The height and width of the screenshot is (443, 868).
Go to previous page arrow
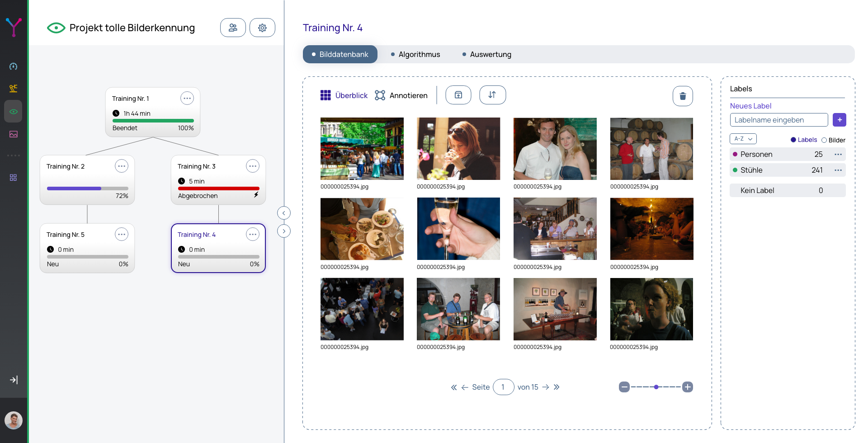pos(465,387)
